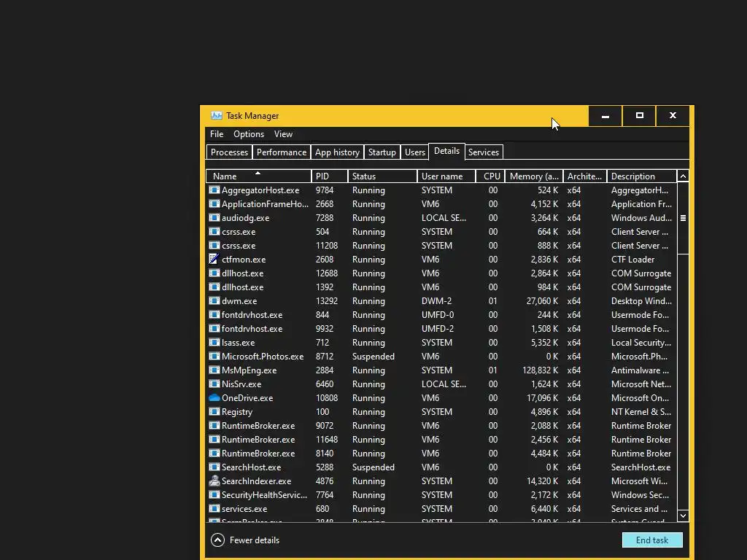The height and width of the screenshot is (560, 747).
Task: Minimize the Task Manager window
Action: [605, 116]
